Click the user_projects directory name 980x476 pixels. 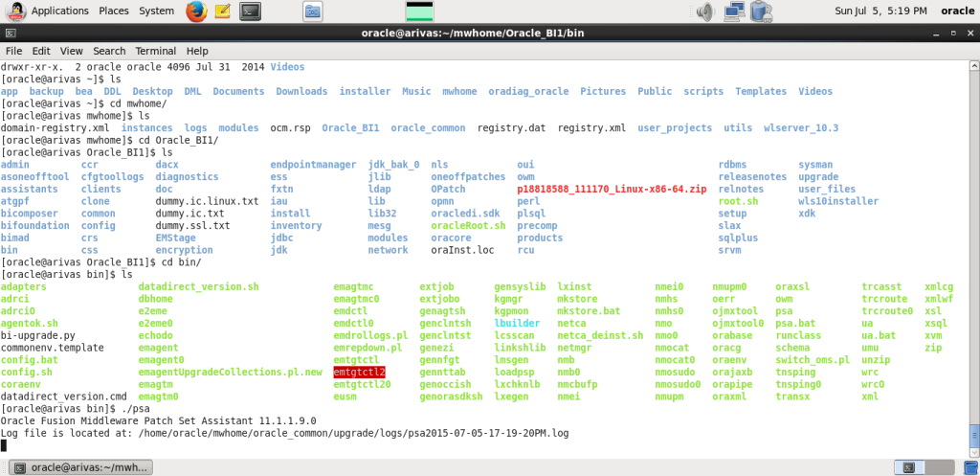coord(675,127)
